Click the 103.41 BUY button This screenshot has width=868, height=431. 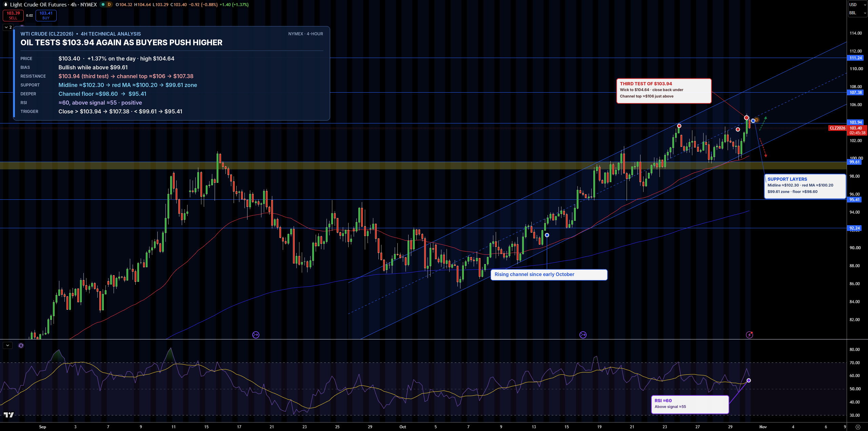(46, 15)
